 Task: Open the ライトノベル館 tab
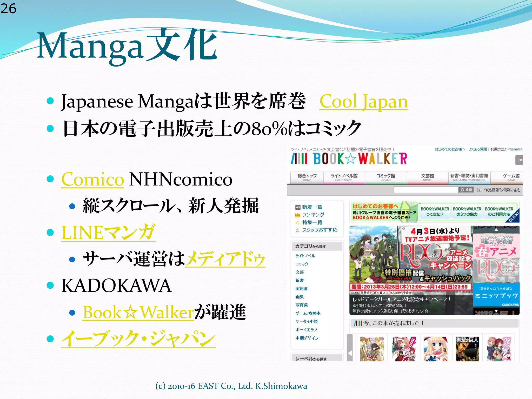point(344,177)
